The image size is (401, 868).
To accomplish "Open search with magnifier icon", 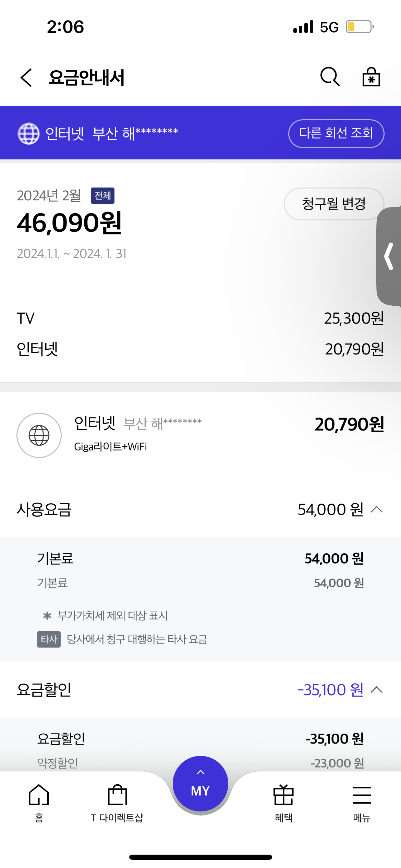I will click(x=330, y=76).
